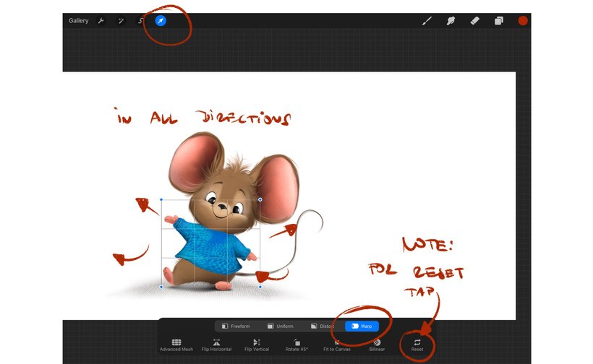Open the Bilinear interpolation options

coord(377,345)
